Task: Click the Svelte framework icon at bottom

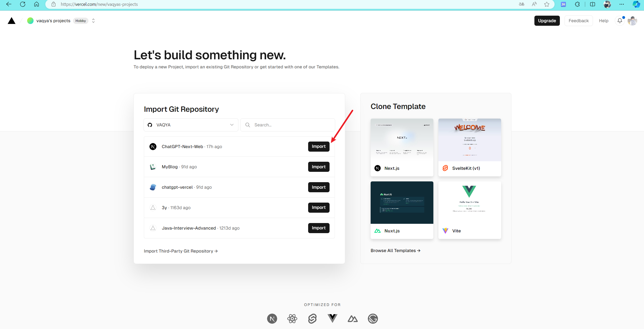Action: click(312, 318)
